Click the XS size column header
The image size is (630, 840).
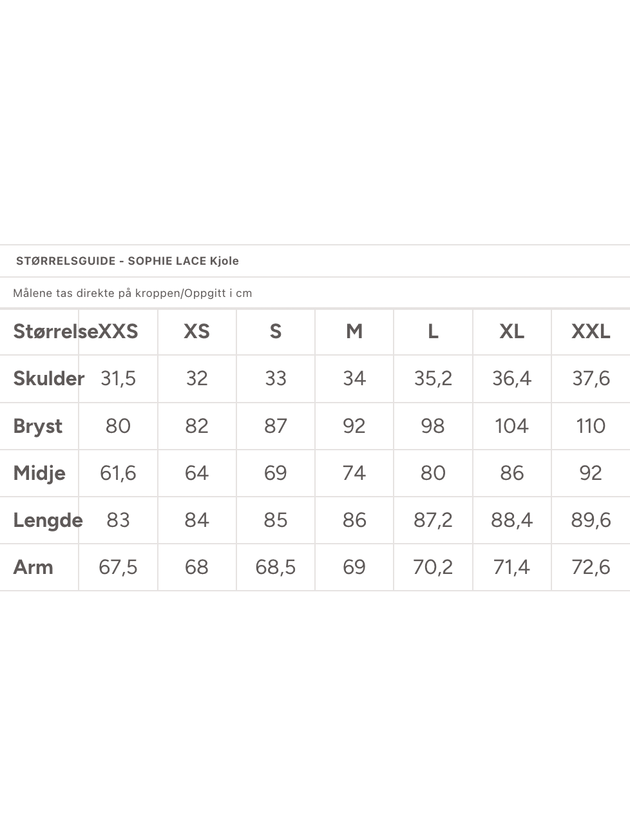click(196, 331)
